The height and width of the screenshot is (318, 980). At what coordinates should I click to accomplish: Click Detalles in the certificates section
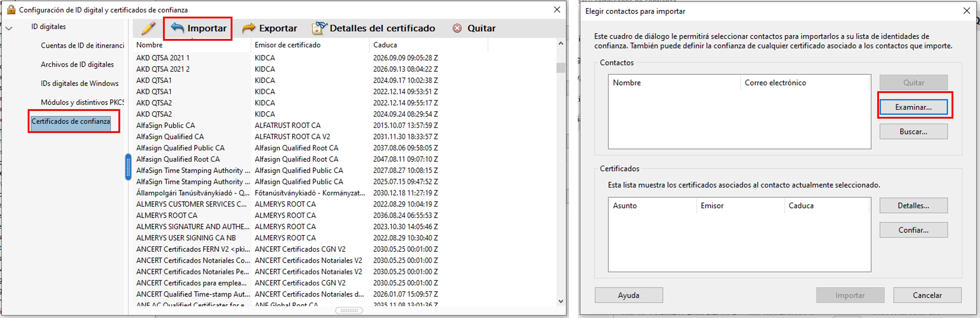tap(913, 206)
